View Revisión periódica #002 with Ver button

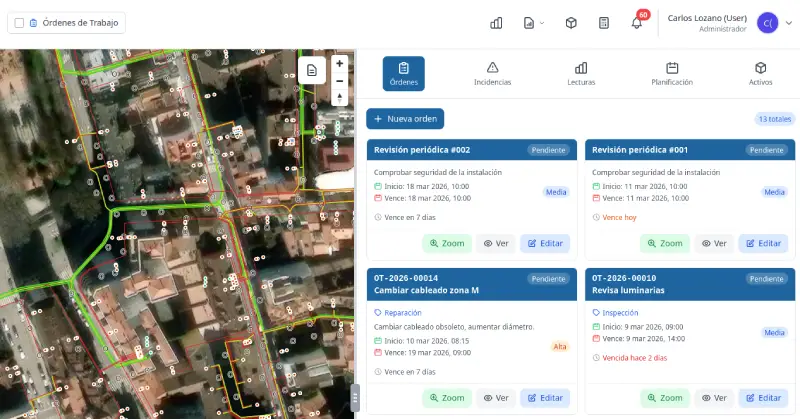(x=496, y=243)
